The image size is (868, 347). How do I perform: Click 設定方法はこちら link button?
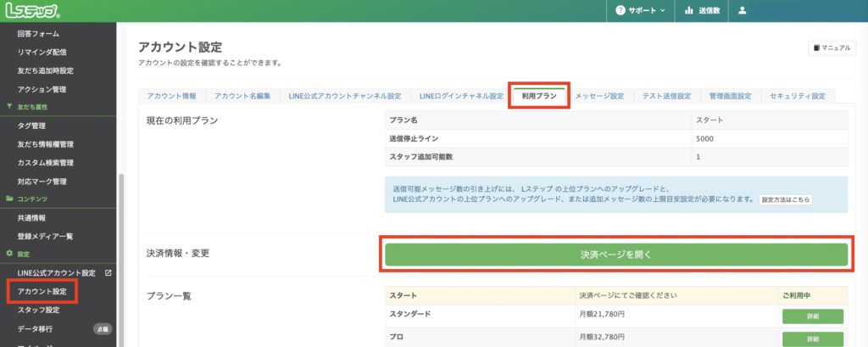(785, 199)
